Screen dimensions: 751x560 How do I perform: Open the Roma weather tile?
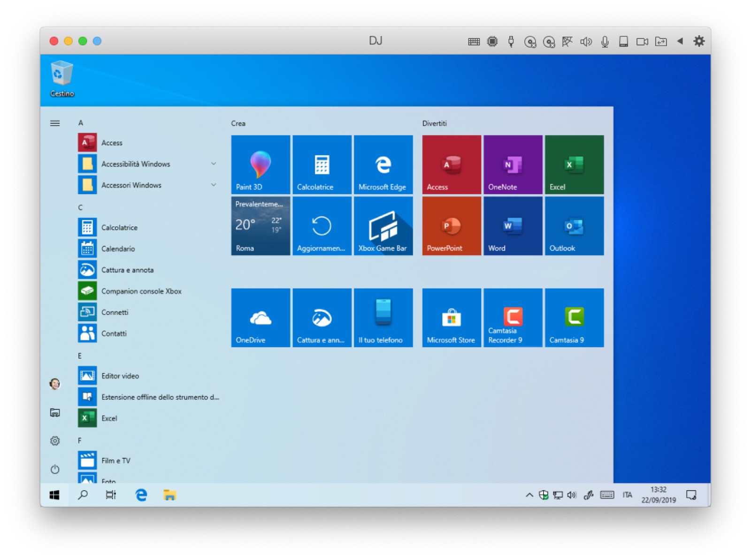pos(261,226)
